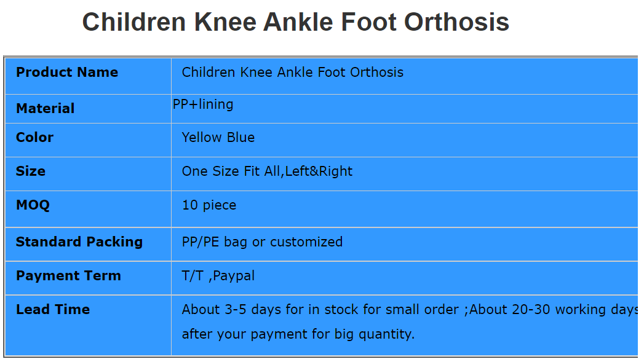Click the T/T, Paypal payment value

(x=218, y=276)
